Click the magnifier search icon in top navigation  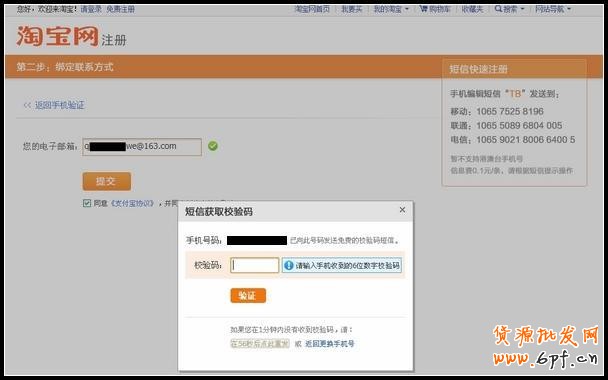pyautogui.click(x=498, y=9)
